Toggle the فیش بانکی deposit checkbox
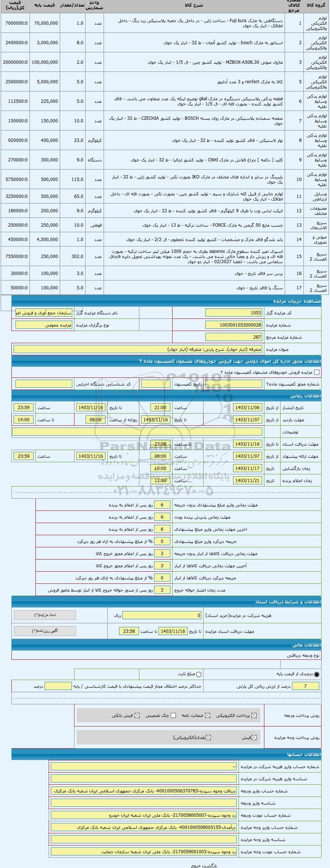The width and height of the screenshot is (330, 868). point(138,715)
